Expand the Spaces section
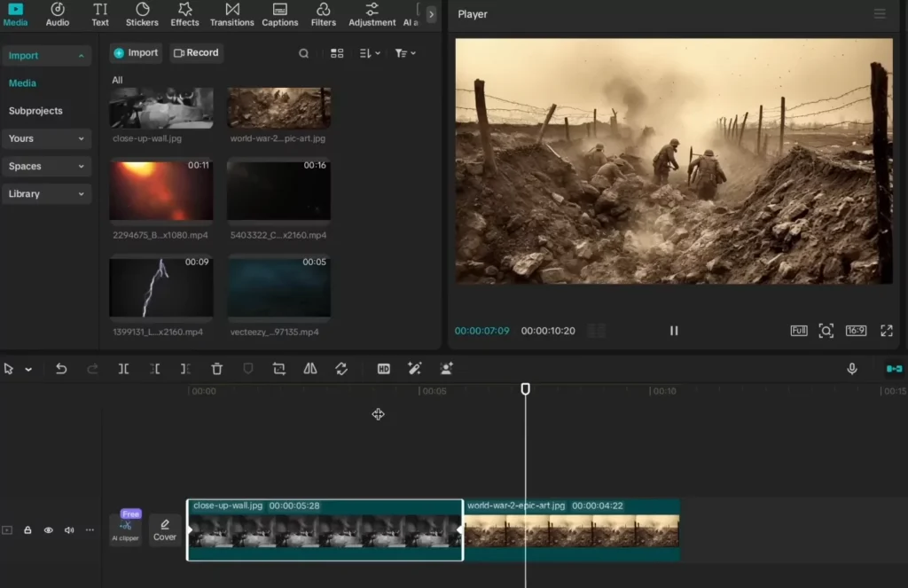The image size is (908, 588). [46, 166]
